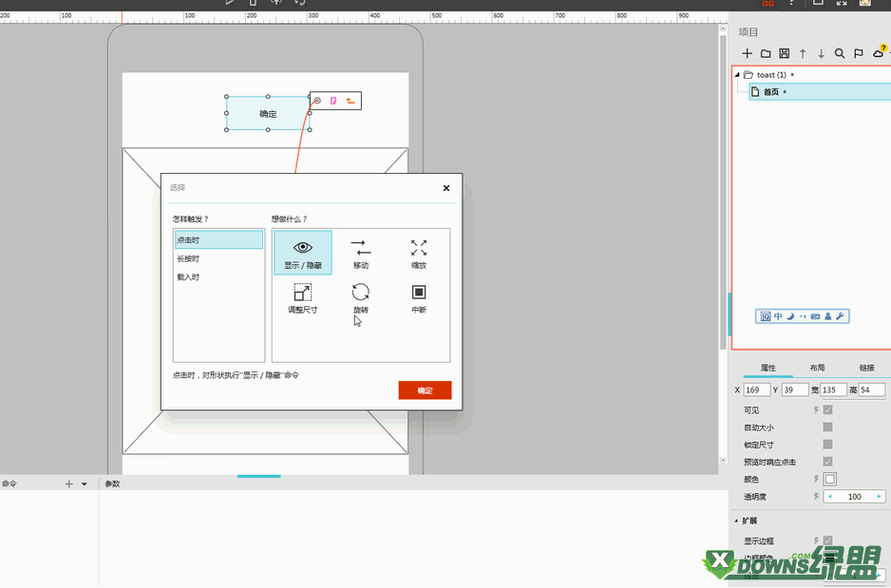891x588 pixels.
Task: Open project with the folder icon
Action: [766, 53]
